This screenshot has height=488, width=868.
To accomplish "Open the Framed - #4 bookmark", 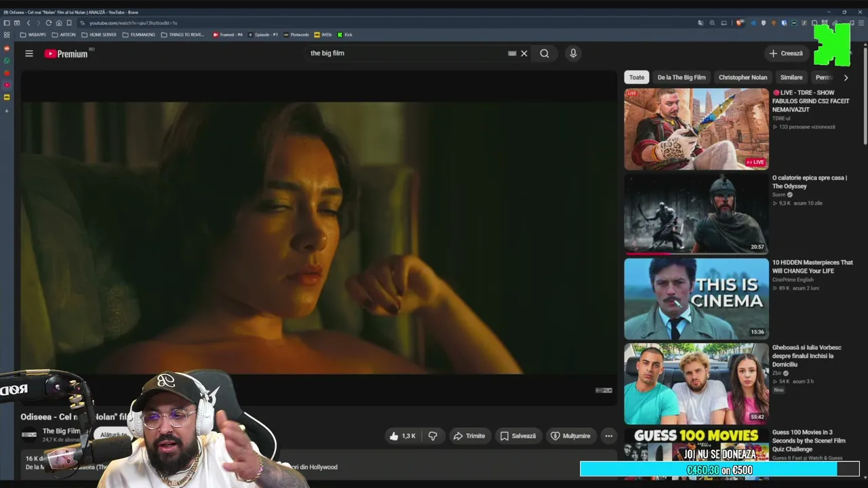I will pyautogui.click(x=227, y=35).
